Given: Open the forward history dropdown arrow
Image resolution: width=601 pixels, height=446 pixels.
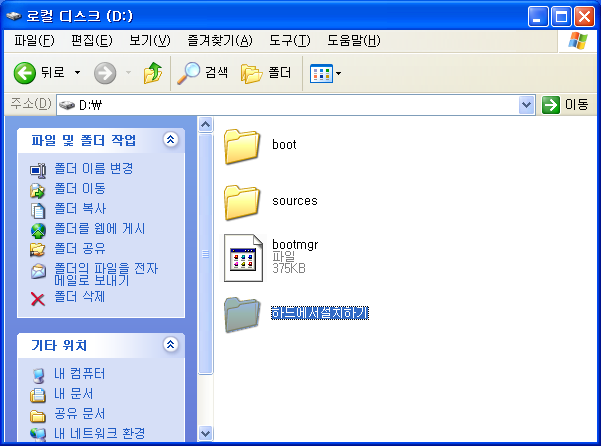Looking at the screenshot, I should click(x=128, y=72).
